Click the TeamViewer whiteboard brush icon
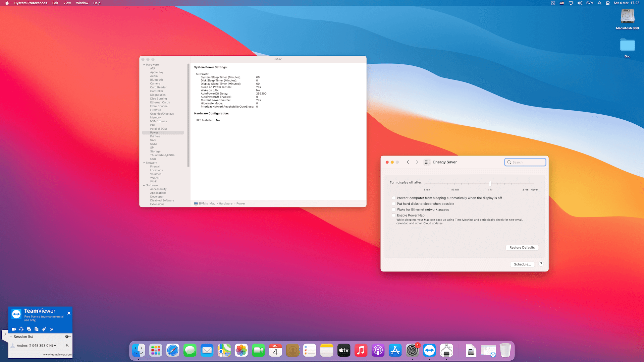The image size is (644, 362). (44, 329)
